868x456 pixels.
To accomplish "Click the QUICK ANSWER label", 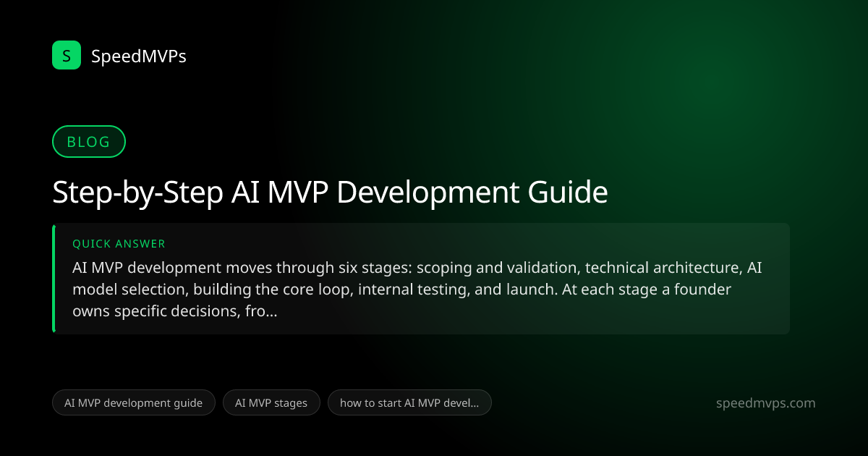I will (x=119, y=244).
